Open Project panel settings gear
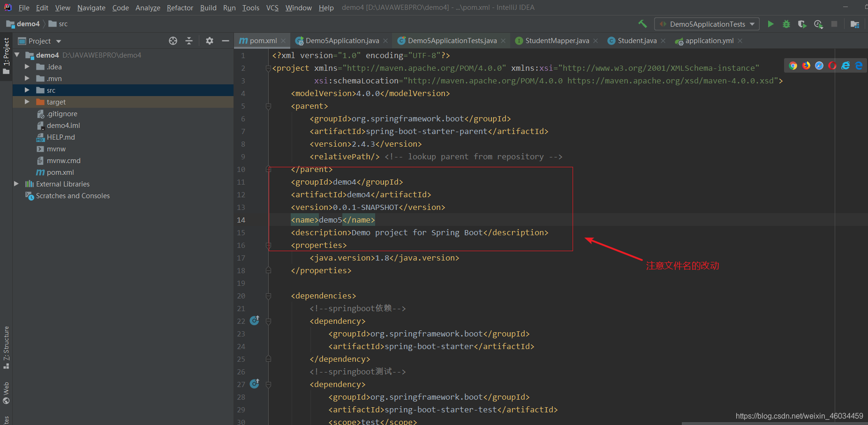868x425 pixels. (x=210, y=41)
